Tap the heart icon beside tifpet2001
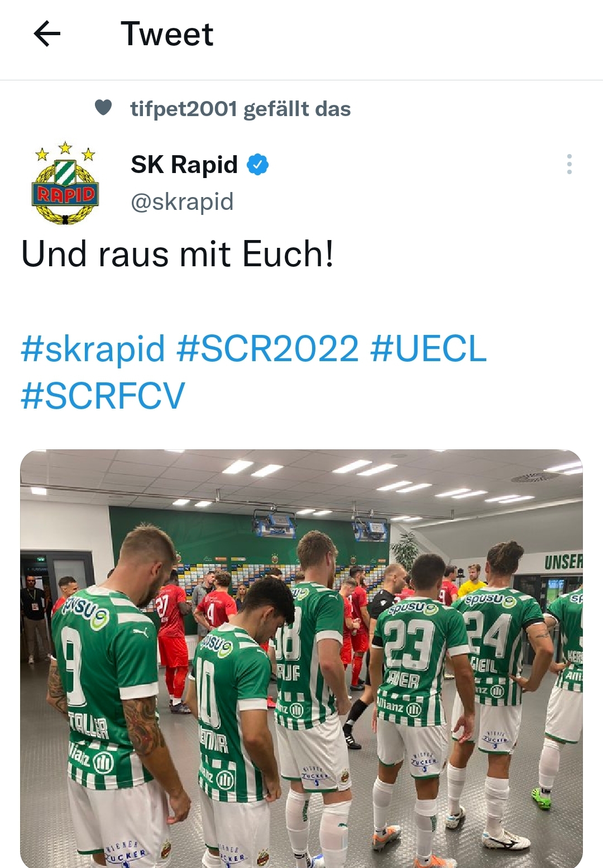This screenshot has width=603, height=868. pos(103,107)
